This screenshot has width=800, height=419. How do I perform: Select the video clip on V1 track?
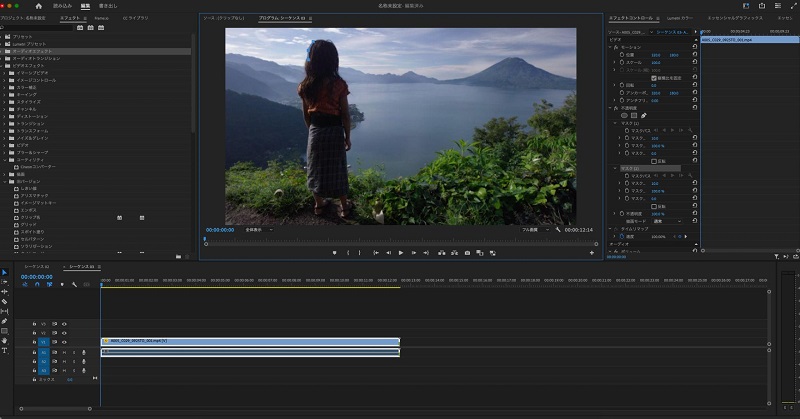tap(250, 341)
